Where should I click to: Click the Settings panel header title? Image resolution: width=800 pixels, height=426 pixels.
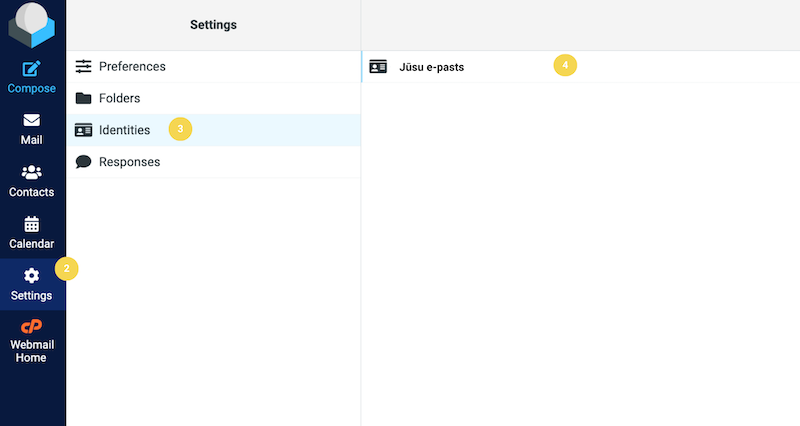click(x=213, y=24)
